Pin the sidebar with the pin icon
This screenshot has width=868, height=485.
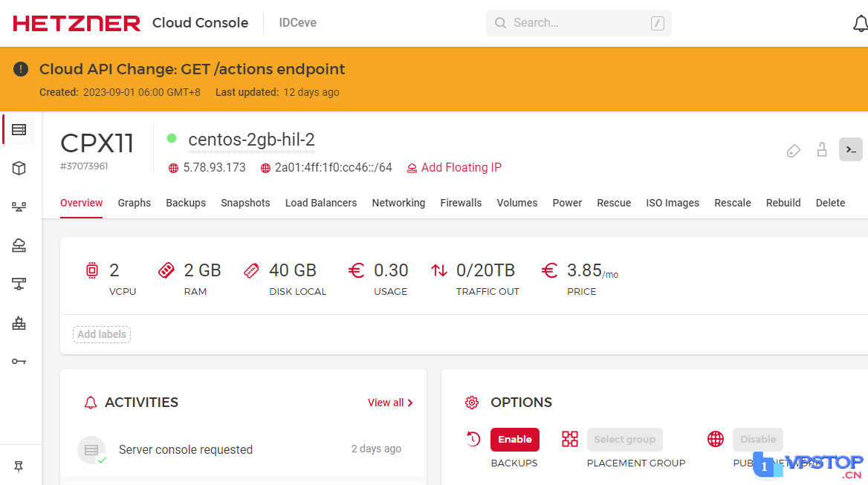click(x=19, y=466)
